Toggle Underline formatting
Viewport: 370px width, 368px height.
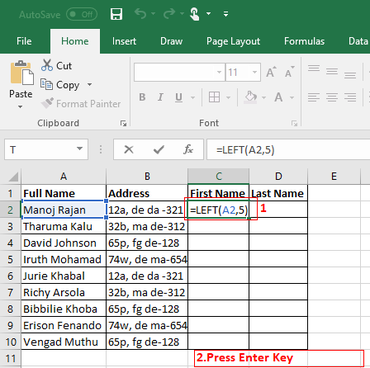[179, 97]
